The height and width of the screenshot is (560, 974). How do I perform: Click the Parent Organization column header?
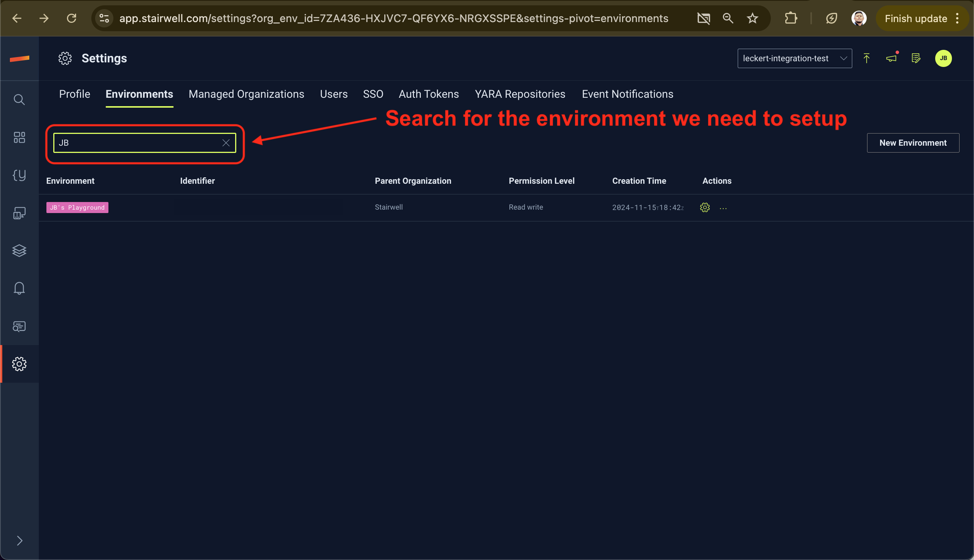tap(413, 181)
